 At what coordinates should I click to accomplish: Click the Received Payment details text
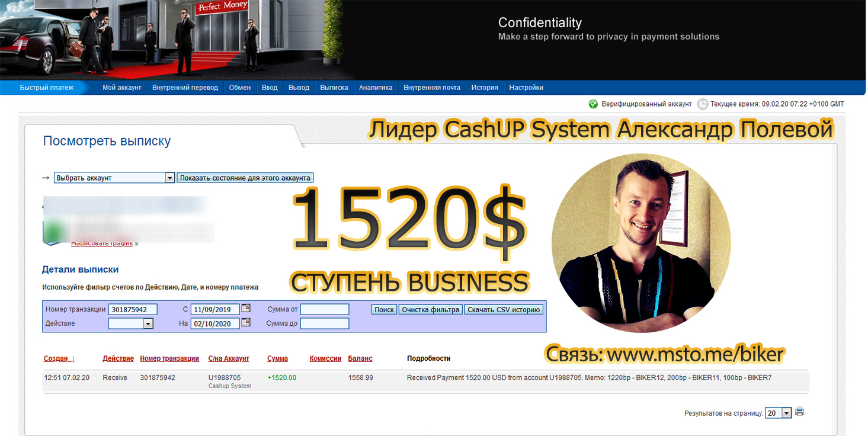click(x=590, y=377)
